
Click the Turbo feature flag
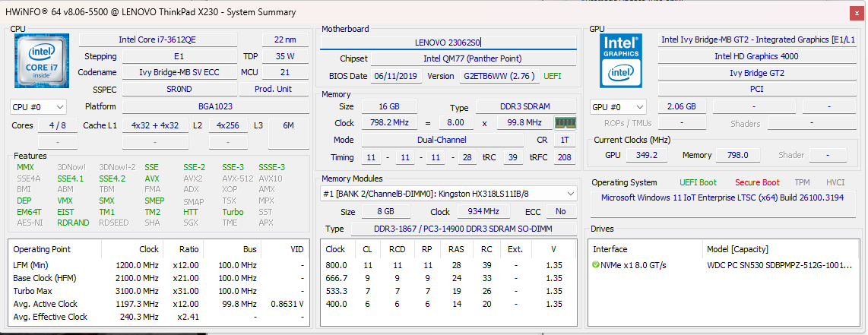point(233,212)
